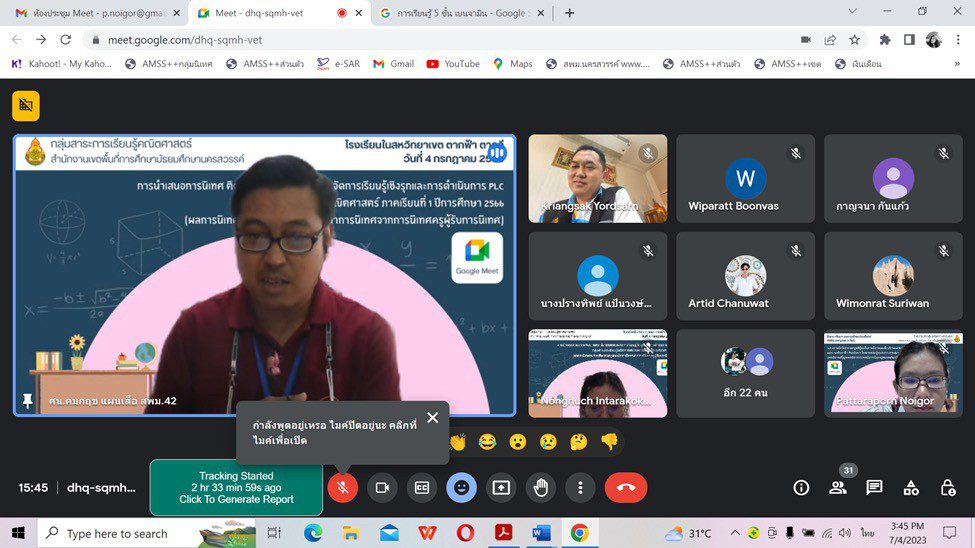The width and height of the screenshot is (975, 548).
Task: Send clapping hands reaction
Action: (458, 442)
